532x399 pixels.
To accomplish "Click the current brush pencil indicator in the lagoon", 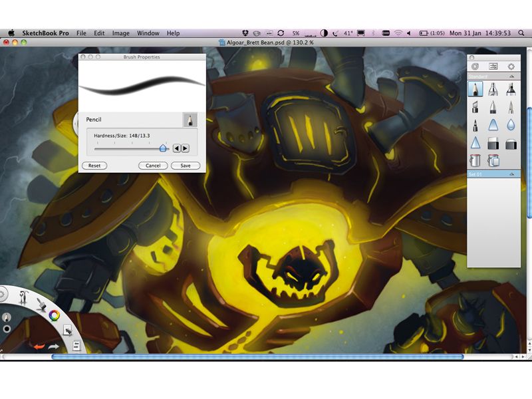I will coord(7,317).
